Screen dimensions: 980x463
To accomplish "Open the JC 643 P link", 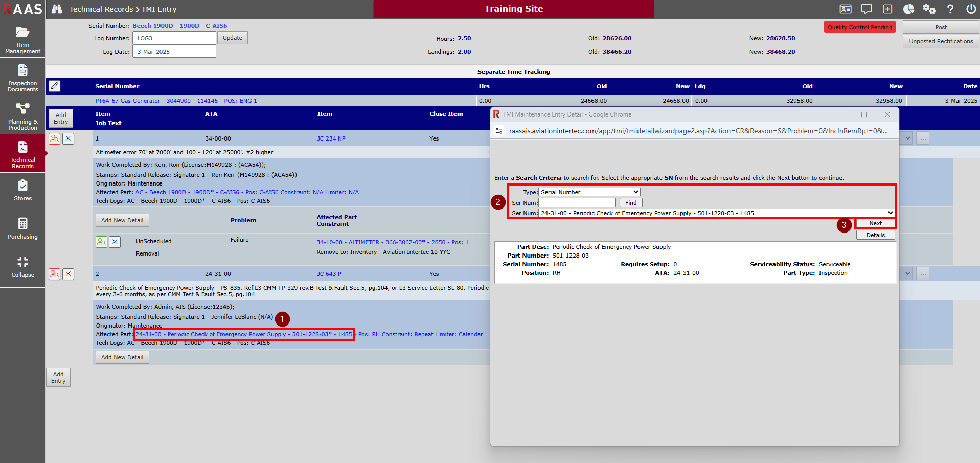I will pos(329,274).
